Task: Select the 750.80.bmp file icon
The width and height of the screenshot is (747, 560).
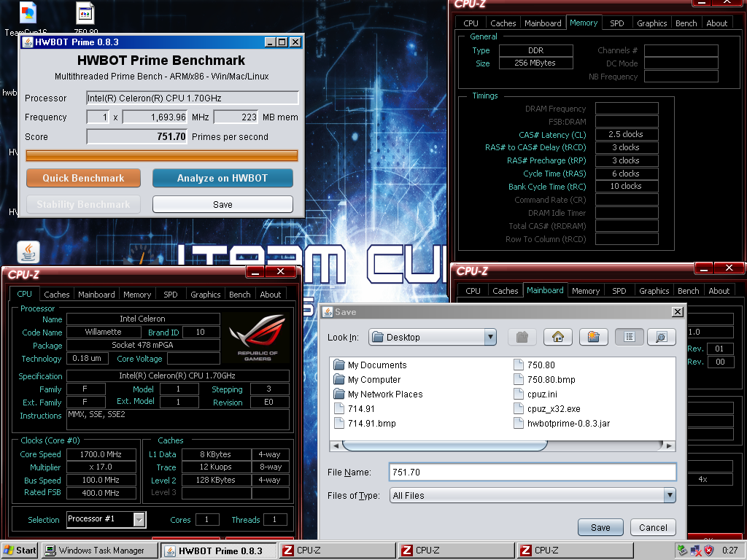Action: (x=519, y=379)
